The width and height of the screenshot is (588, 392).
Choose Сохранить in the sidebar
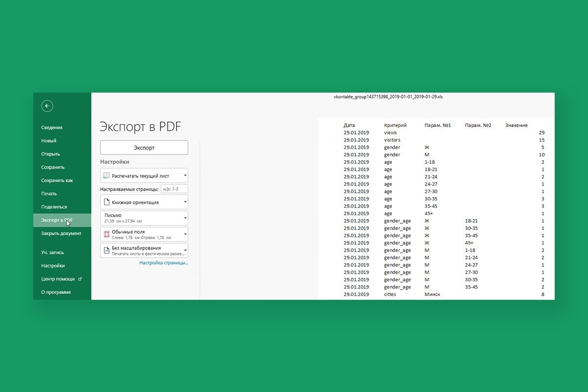(x=53, y=167)
